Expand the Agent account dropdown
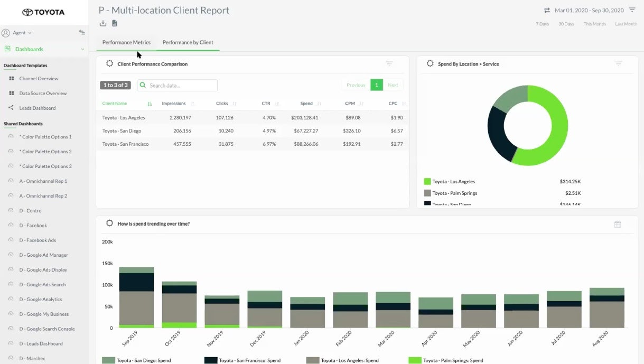This screenshot has height=364, width=644. [30, 33]
